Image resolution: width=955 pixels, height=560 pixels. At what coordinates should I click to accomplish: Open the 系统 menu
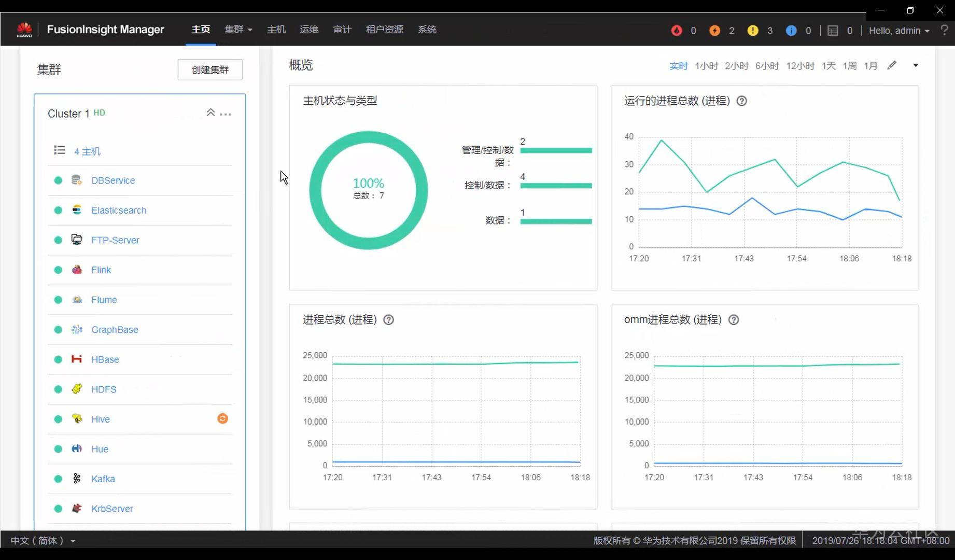(x=427, y=30)
